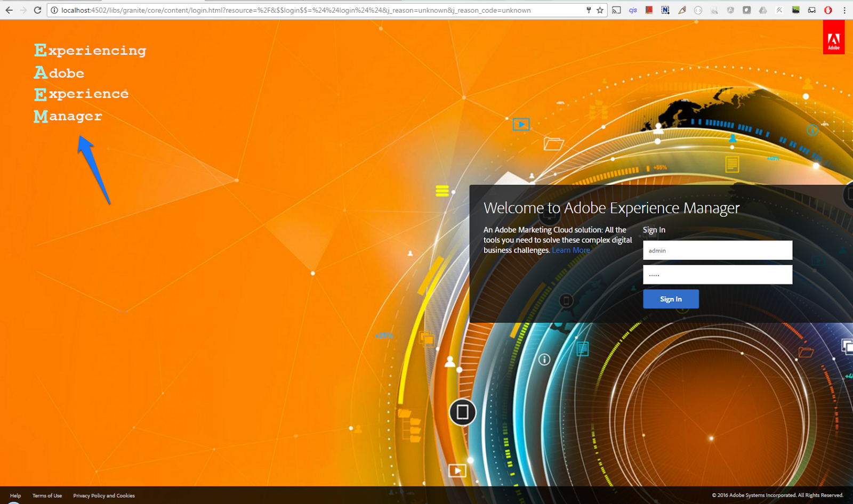Click the bookmark star icon

click(600, 10)
